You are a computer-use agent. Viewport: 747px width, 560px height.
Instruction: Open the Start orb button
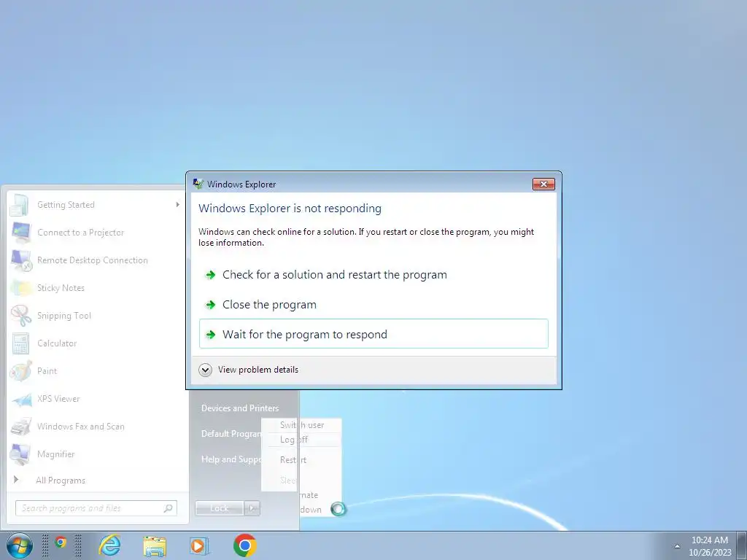(20, 545)
